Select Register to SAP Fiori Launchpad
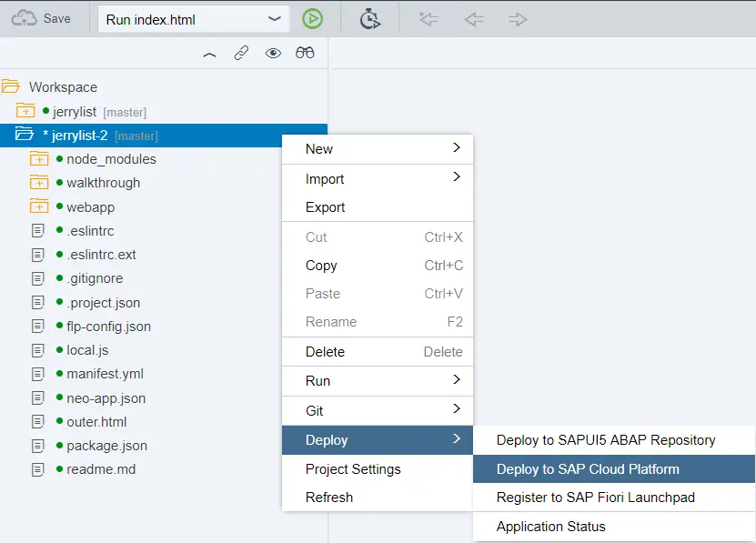 coord(614,498)
